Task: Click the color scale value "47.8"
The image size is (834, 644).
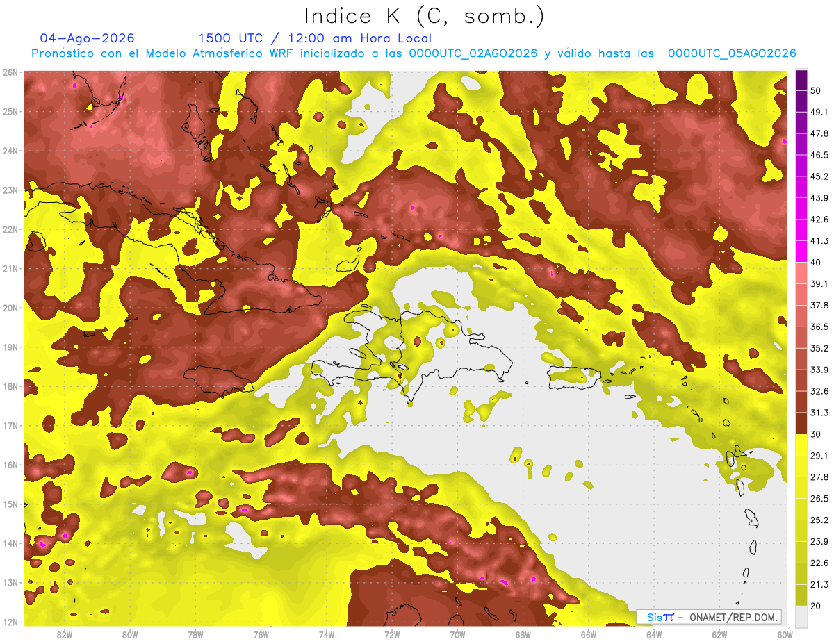Action: (x=820, y=133)
